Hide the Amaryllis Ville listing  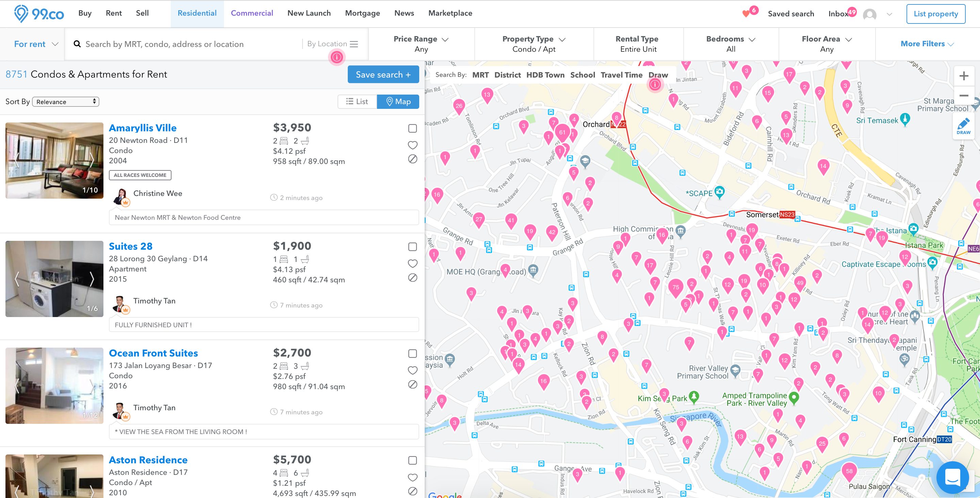(412, 159)
